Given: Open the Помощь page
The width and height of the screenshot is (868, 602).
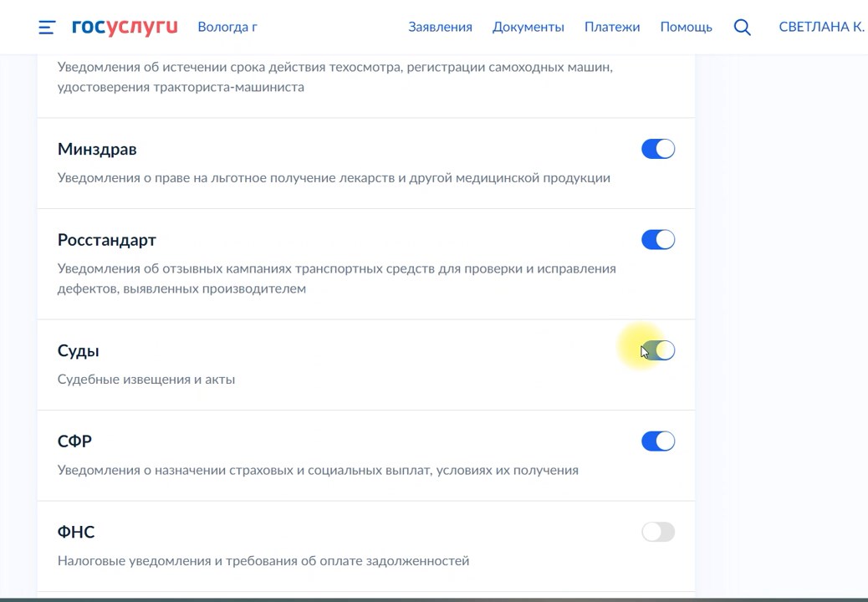Looking at the screenshot, I should tap(686, 27).
